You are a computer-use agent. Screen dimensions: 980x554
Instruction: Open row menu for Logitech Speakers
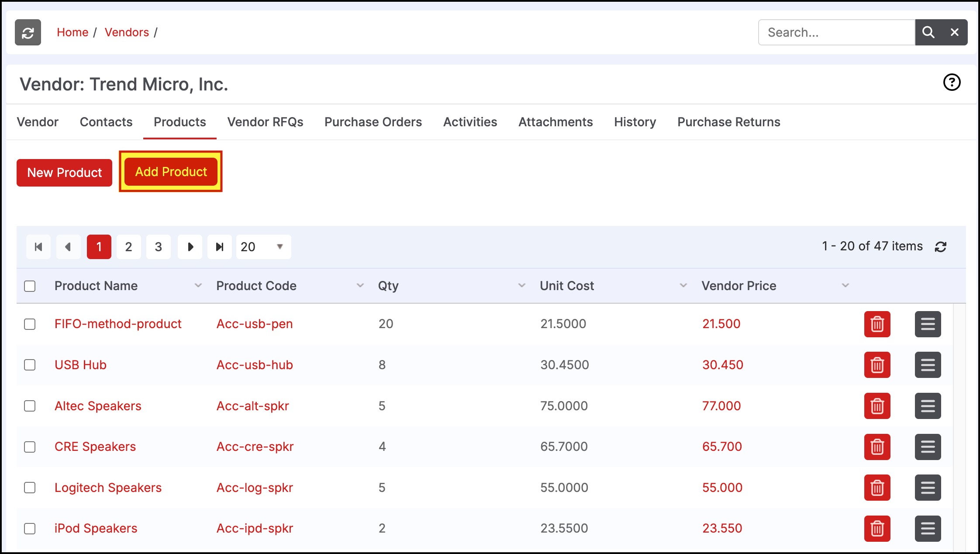928,488
